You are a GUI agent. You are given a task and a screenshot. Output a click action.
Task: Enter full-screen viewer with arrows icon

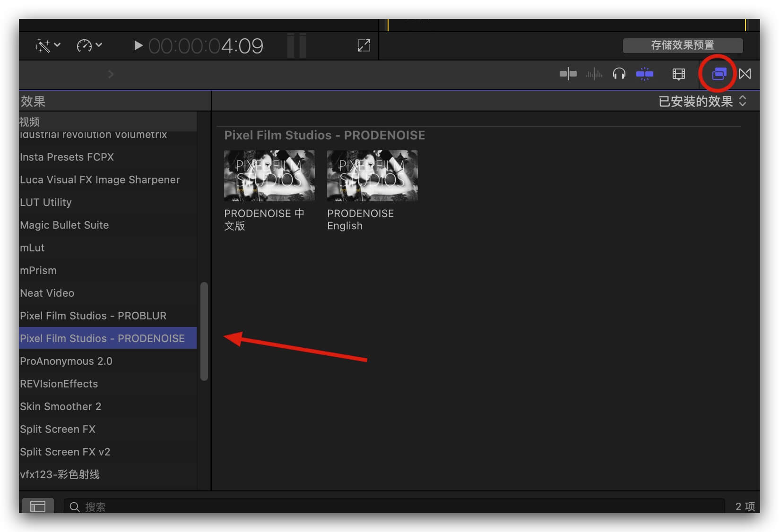click(x=364, y=45)
